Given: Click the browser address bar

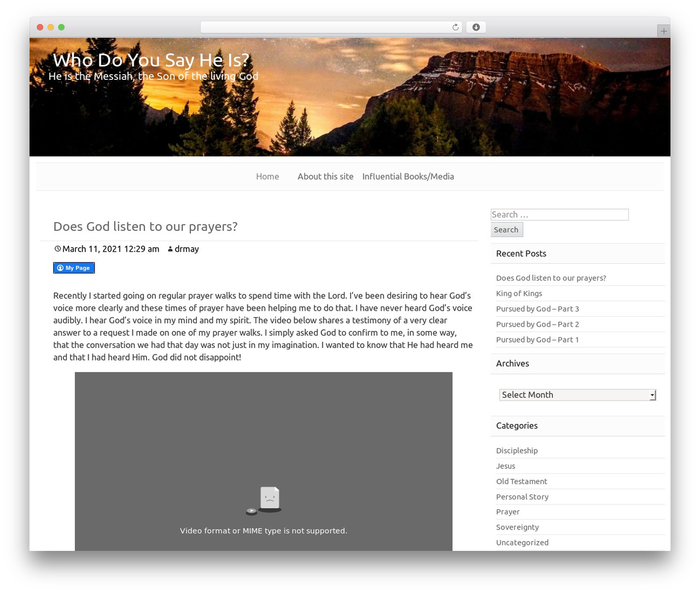Looking at the screenshot, I should pos(331,27).
